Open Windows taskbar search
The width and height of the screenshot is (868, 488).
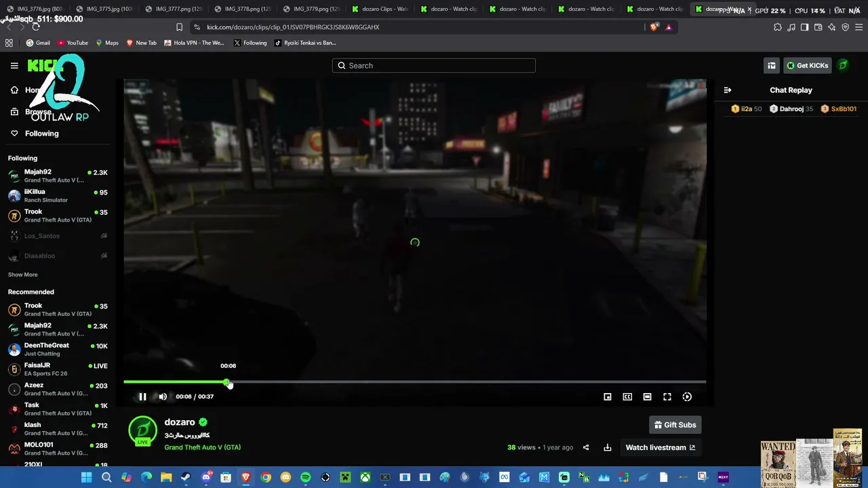pyautogui.click(x=106, y=477)
